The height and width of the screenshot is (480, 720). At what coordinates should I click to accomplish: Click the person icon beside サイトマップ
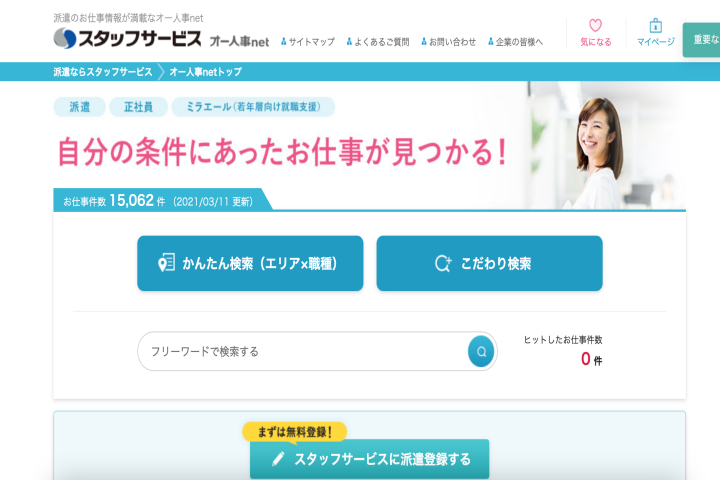coord(284,42)
